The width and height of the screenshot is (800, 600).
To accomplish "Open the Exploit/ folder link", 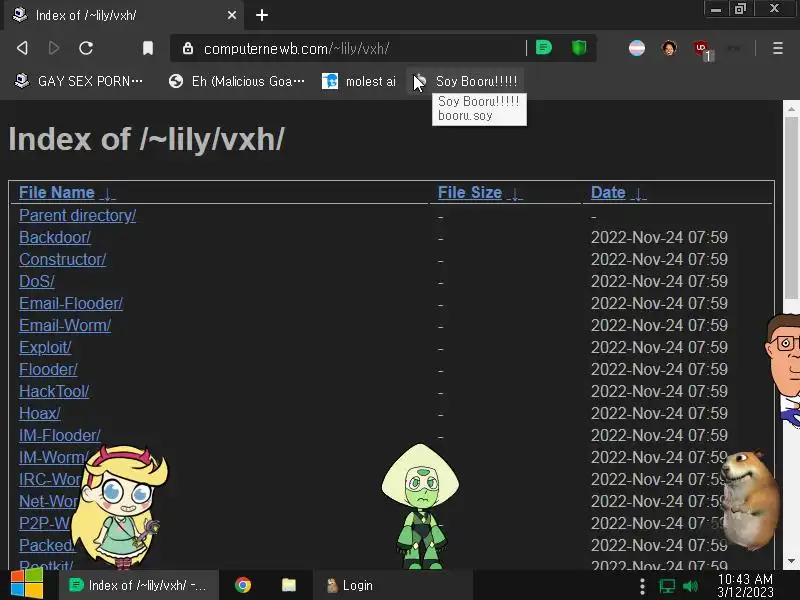I will (45, 347).
